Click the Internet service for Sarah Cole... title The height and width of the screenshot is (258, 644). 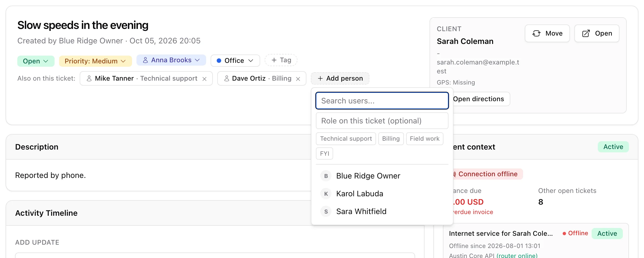(x=501, y=234)
